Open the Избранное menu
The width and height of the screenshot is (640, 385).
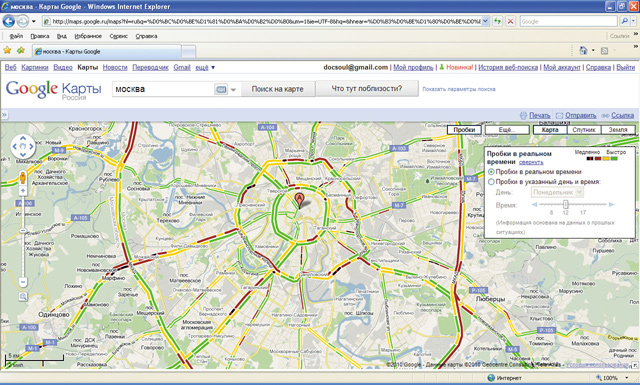(88, 36)
